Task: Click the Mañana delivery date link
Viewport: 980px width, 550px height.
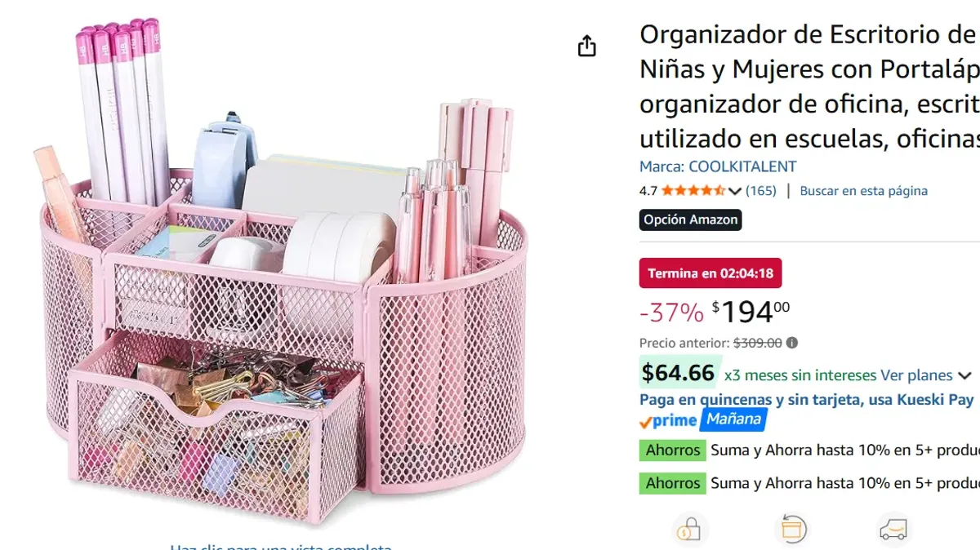Action: coord(733,419)
